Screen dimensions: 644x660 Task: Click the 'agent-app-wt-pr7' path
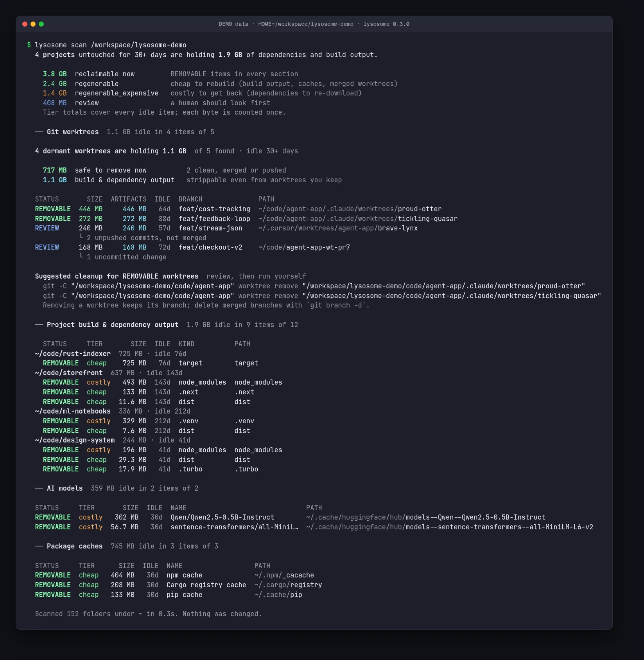[x=318, y=247]
